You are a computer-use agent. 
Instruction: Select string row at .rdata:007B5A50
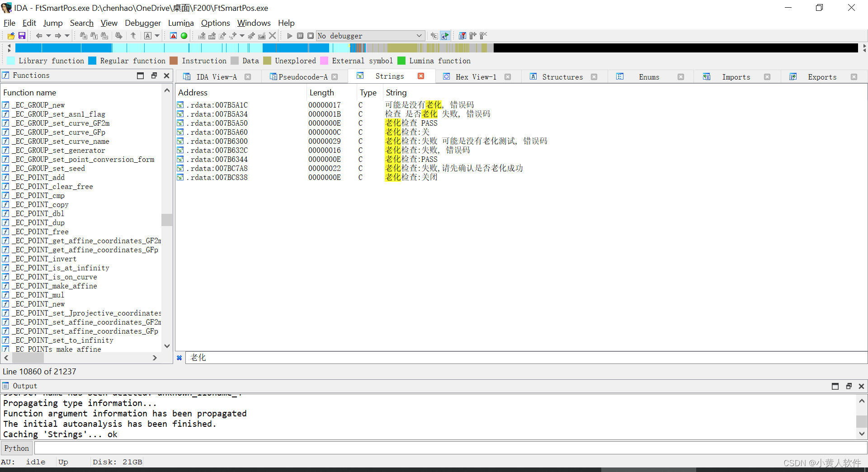coord(521,123)
